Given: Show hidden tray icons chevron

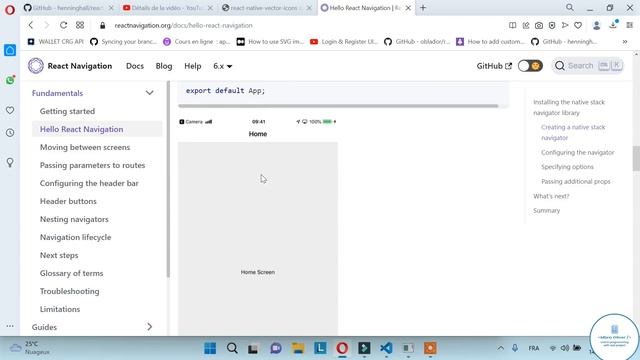Looking at the screenshot, I should (x=500, y=348).
